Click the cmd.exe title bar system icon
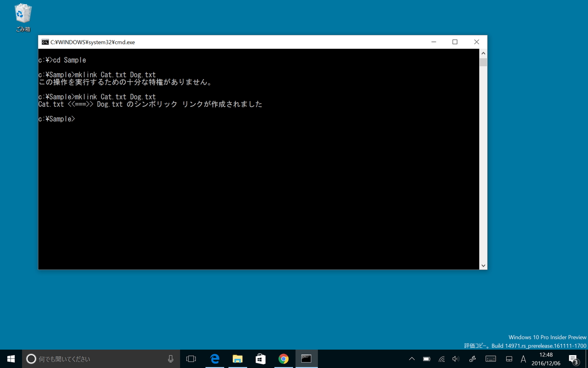The image size is (588, 368). point(45,42)
